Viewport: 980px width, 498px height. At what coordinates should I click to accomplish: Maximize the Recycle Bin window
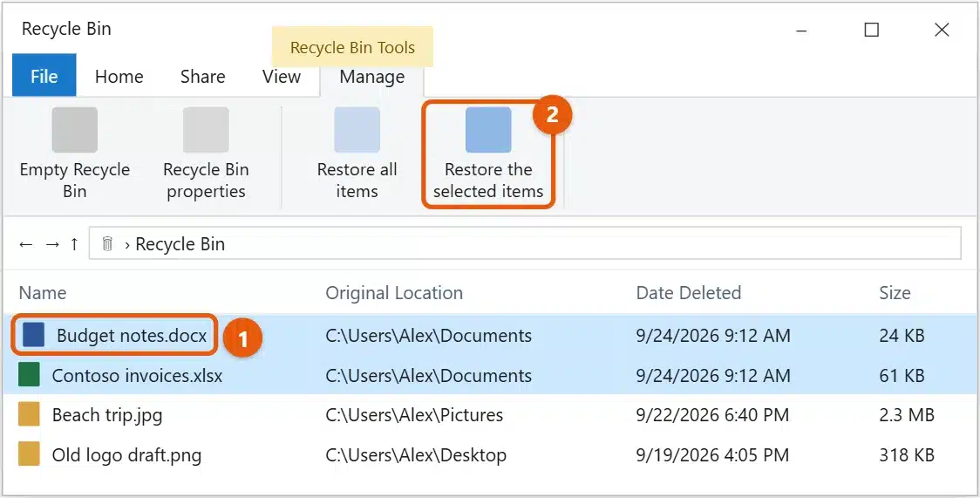coord(871,30)
